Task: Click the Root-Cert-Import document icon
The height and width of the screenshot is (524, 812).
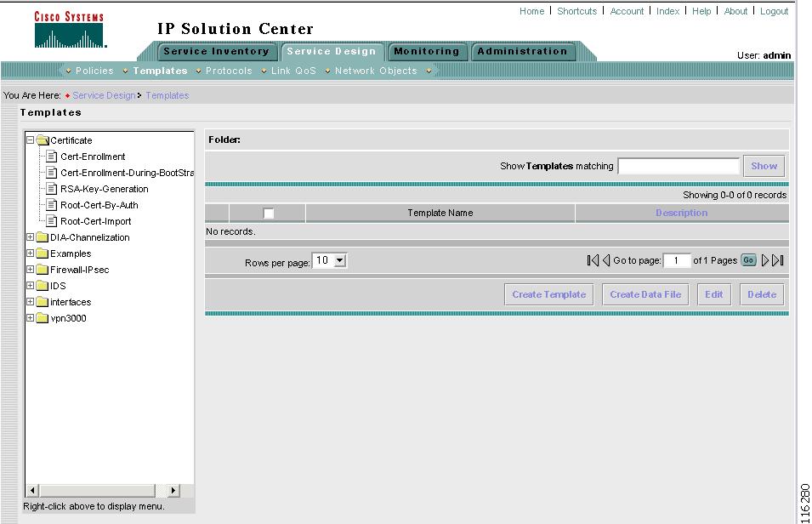Action: coord(51,221)
